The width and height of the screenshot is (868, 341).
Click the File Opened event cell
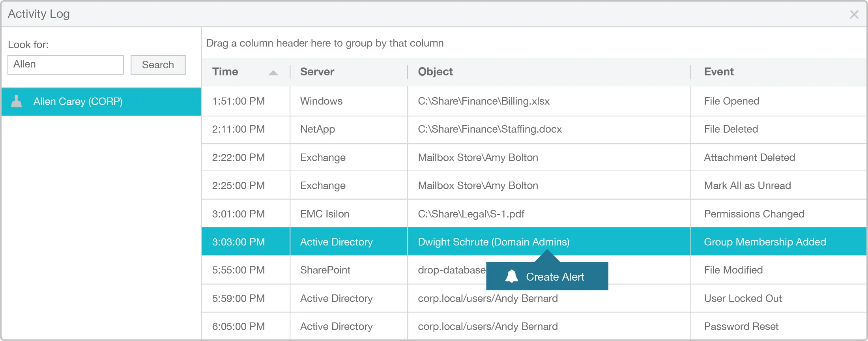(779, 101)
